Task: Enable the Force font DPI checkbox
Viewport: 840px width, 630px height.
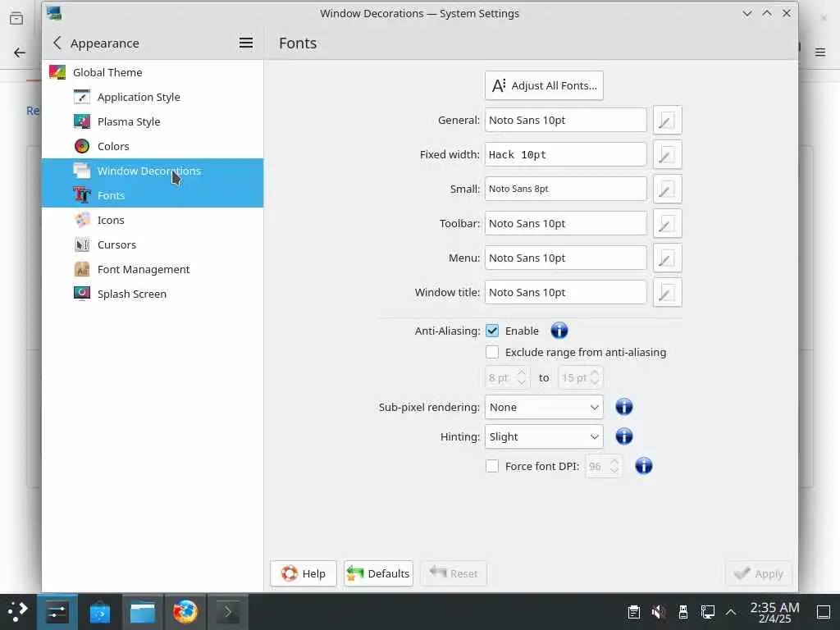Action: (x=492, y=466)
